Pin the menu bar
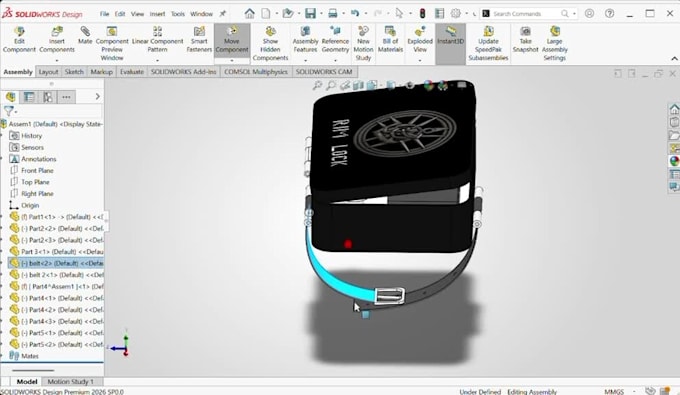 click(x=222, y=14)
